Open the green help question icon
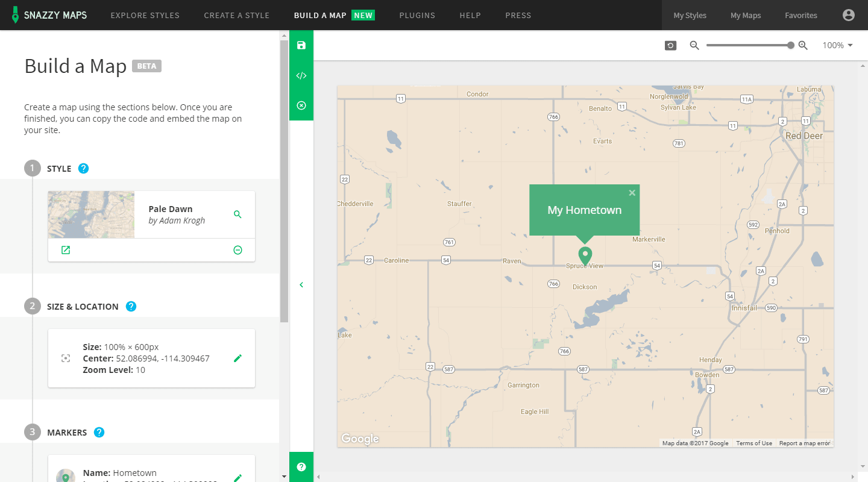This screenshot has width=868, height=482. [x=301, y=467]
